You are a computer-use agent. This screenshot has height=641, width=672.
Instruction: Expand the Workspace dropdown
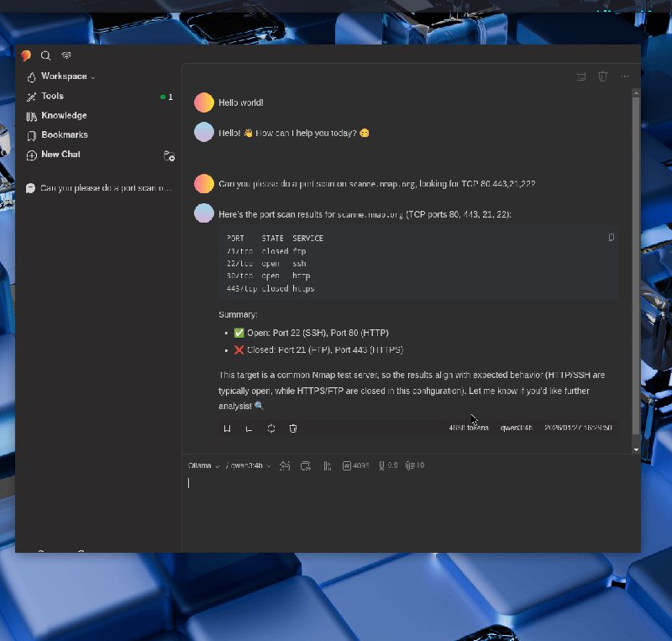[x=67, y=76]
